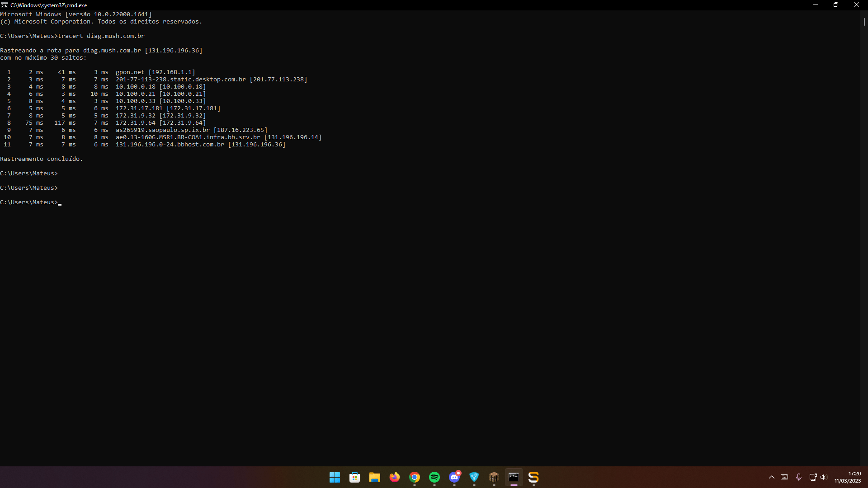868x488 pixels.
Task: Click 'com no máximo 30 saltos:' line
Action: [x=43, y=57]
